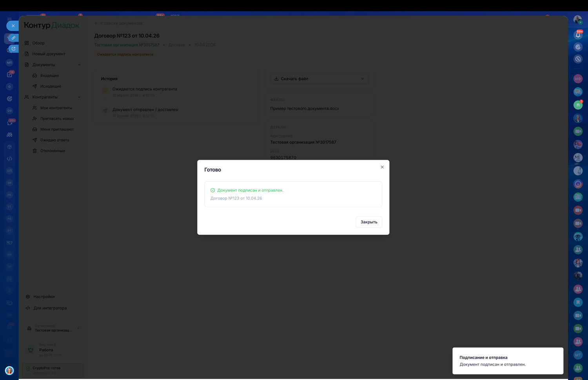Click the Контур Диадок logo
The width and height of the screenshot is (588, 380).
[51, 25]
